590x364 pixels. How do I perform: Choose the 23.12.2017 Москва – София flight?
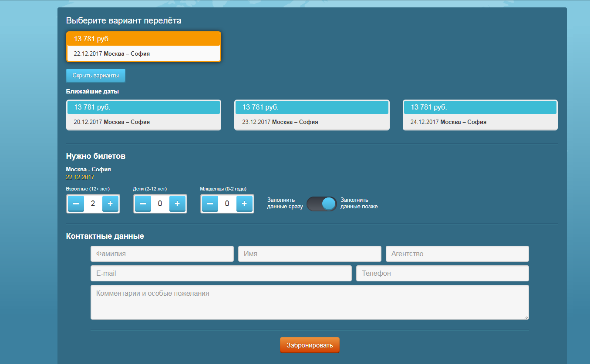point(312,115)
